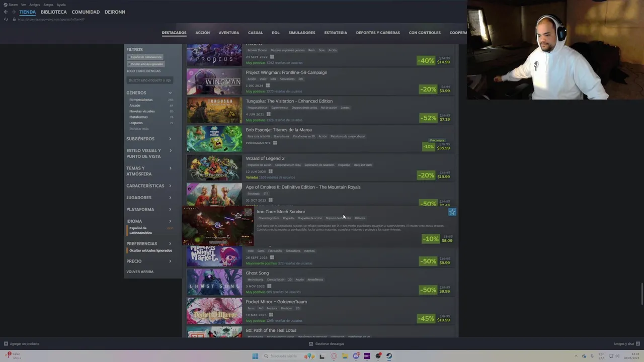Open the Windows Start menu
The height and width of the screenshot is (362, 644).
click(255, 356)
